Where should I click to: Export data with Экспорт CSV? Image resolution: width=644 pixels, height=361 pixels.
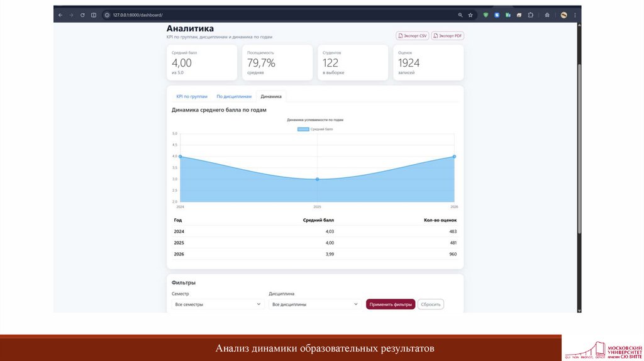pos(413,36)
